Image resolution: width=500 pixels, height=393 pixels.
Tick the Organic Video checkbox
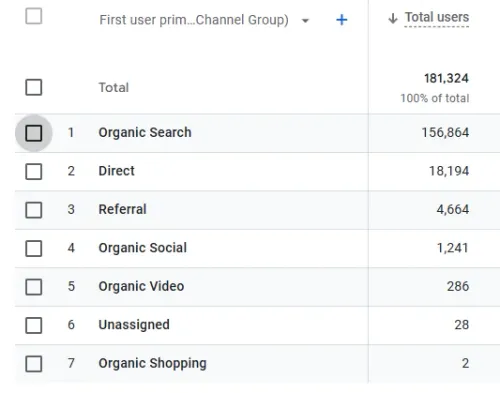(x=34, y=287)
